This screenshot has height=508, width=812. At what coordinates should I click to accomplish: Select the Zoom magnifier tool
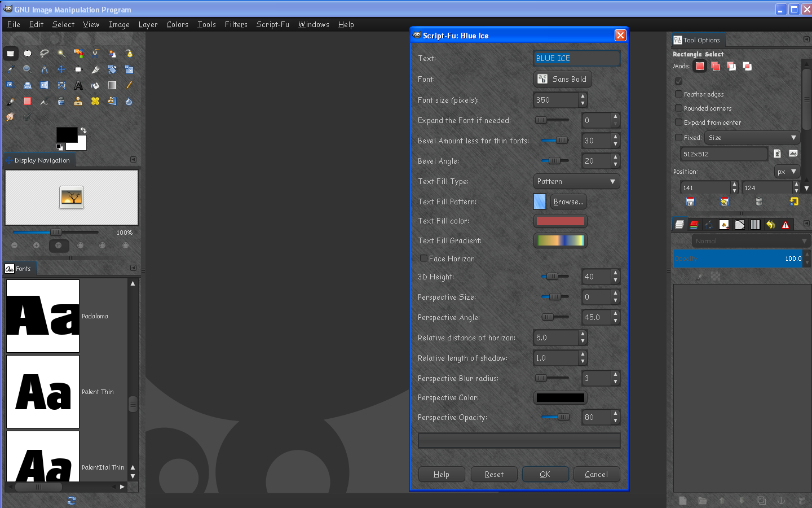27,69
